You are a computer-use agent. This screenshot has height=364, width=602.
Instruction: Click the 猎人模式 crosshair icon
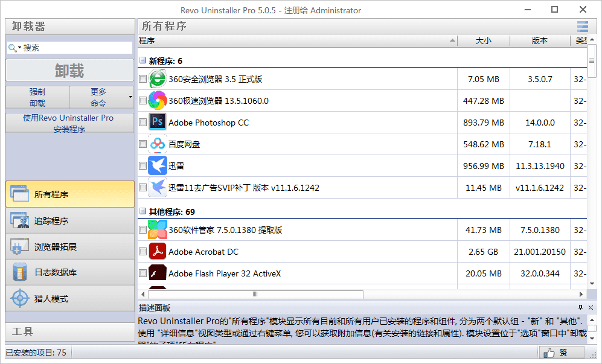click(x=19, y=298)
